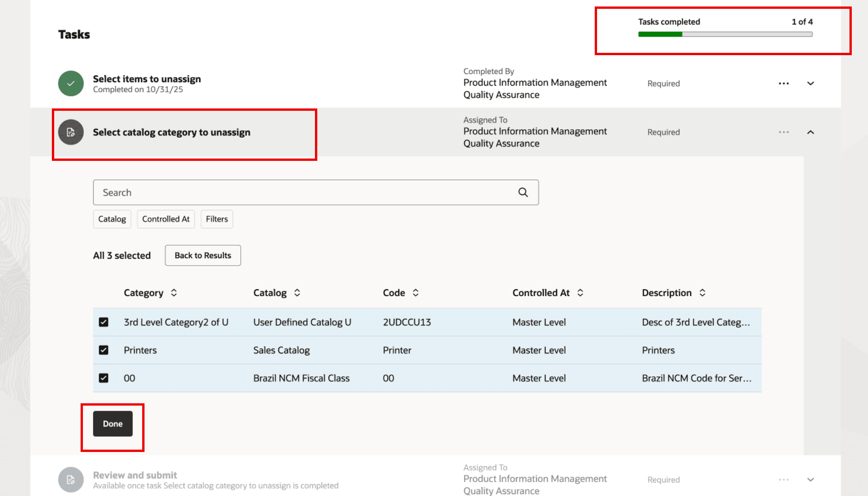Viewport: 868px width, 496px height.
Task: Uncheck the 3rd Level Category2 row
Action: pos(104,322)
